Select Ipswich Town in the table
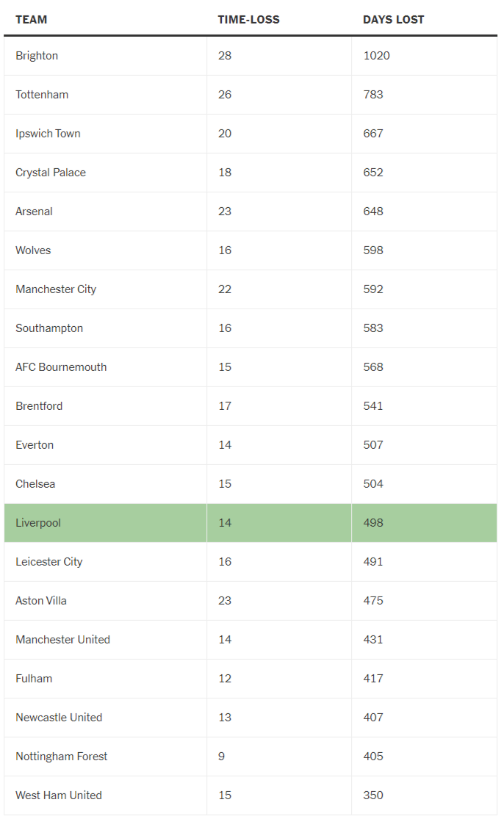Image resolution: width=504 pixels, height=819 pixels. (x=48, y=134)
